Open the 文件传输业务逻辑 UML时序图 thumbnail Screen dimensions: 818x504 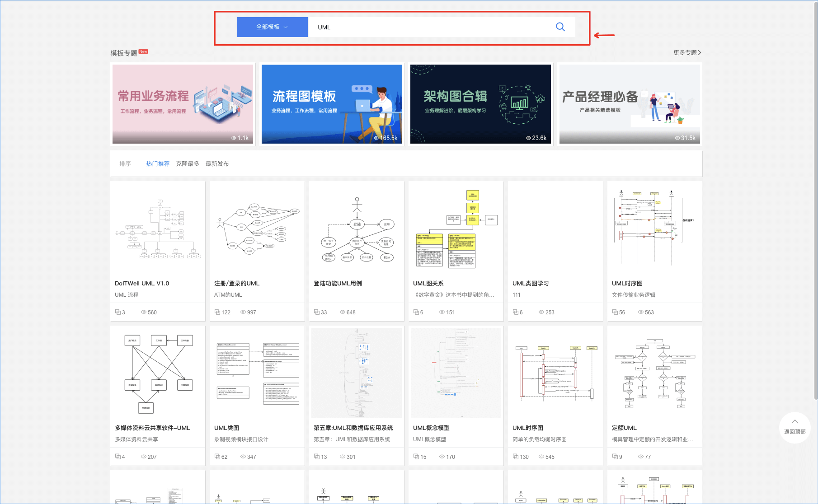tap(655, 229)
